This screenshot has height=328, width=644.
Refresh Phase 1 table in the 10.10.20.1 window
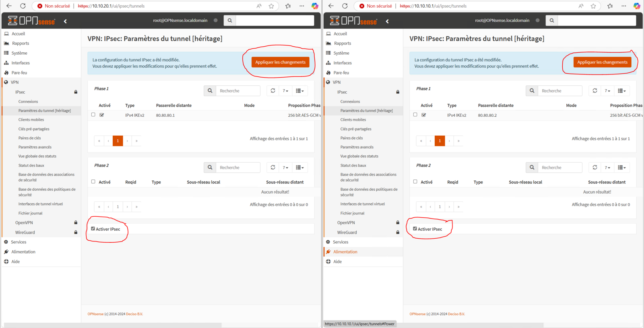pyautogui.click(x=273, y=91)
